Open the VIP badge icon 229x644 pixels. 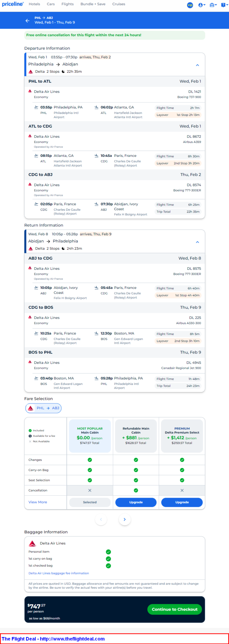pos(190,5)
